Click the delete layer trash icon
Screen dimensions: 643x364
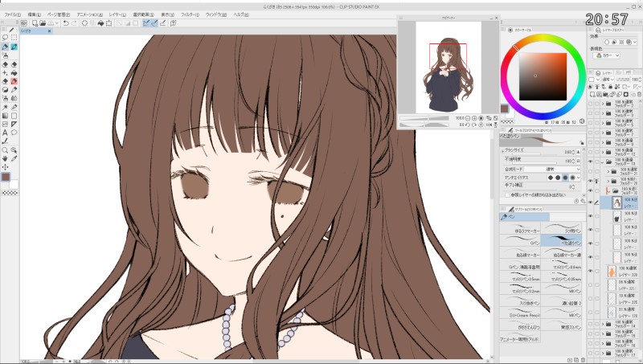point(639,95)
